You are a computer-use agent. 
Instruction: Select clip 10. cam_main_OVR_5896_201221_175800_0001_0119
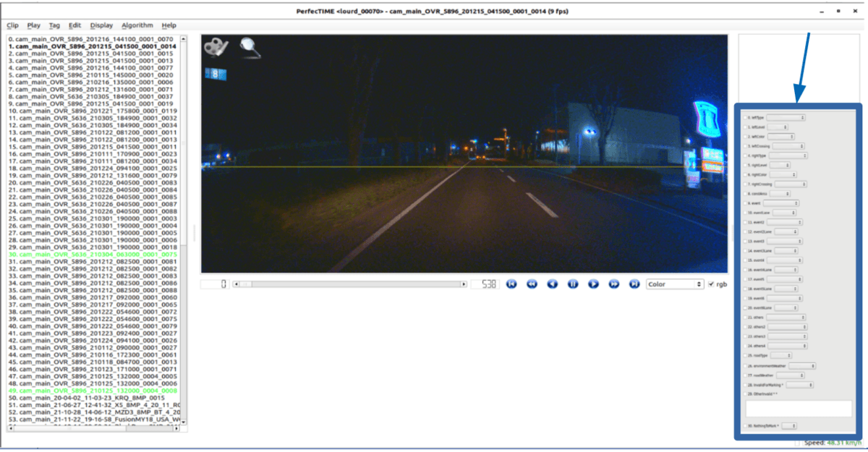pos(93,111)
